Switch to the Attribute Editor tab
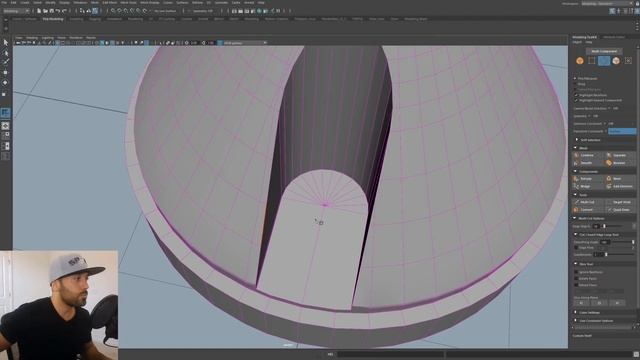The width and height of the screenshot is (640, 360). coord(613,37)
